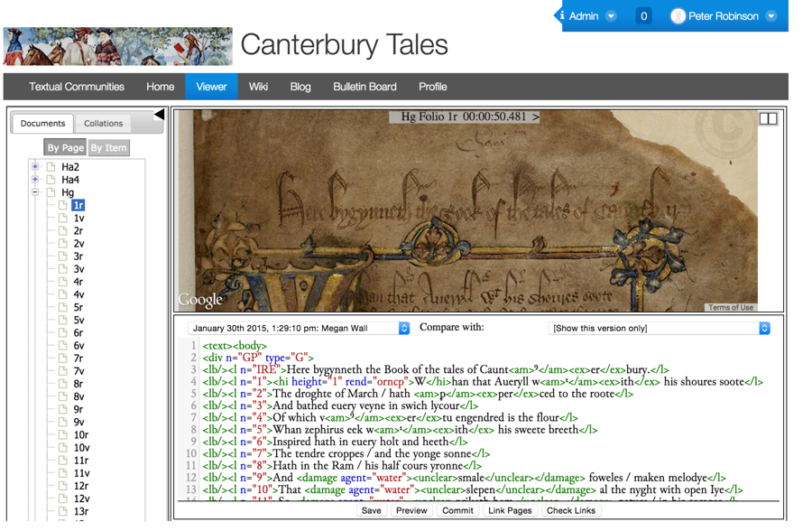Select folio 8v in the tree
The image size is (812, 531).
click(x=78, y=396)
